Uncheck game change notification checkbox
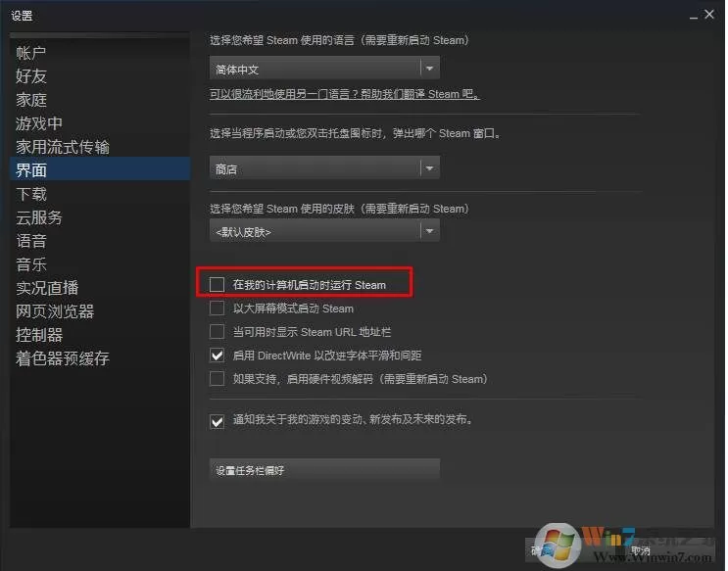This screenshot has width=728, height=571. (217, 421)
